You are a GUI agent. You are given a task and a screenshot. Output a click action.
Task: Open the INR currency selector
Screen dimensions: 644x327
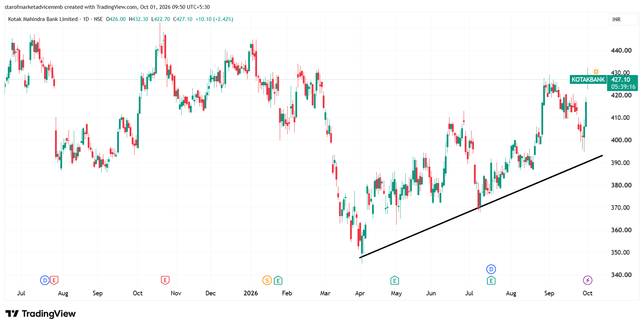click(x=623, y=20)
